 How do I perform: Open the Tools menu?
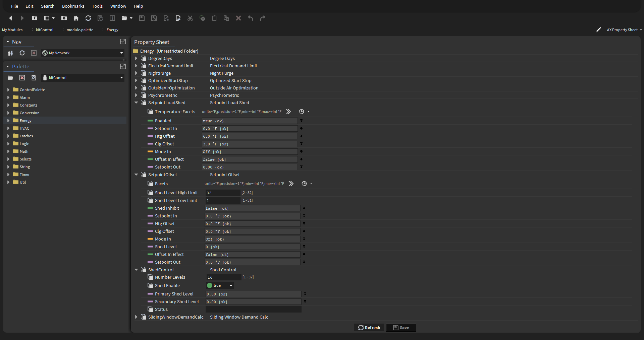coord(97,6)
